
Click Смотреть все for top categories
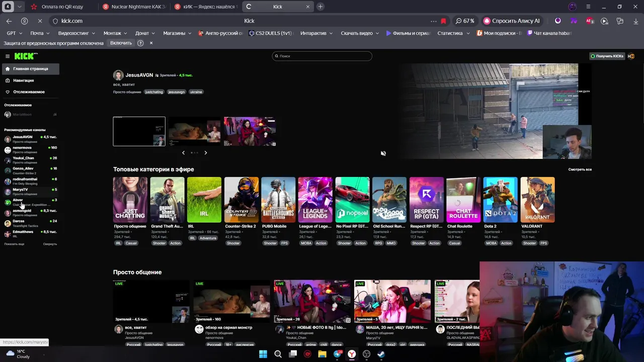click(580, 169)
